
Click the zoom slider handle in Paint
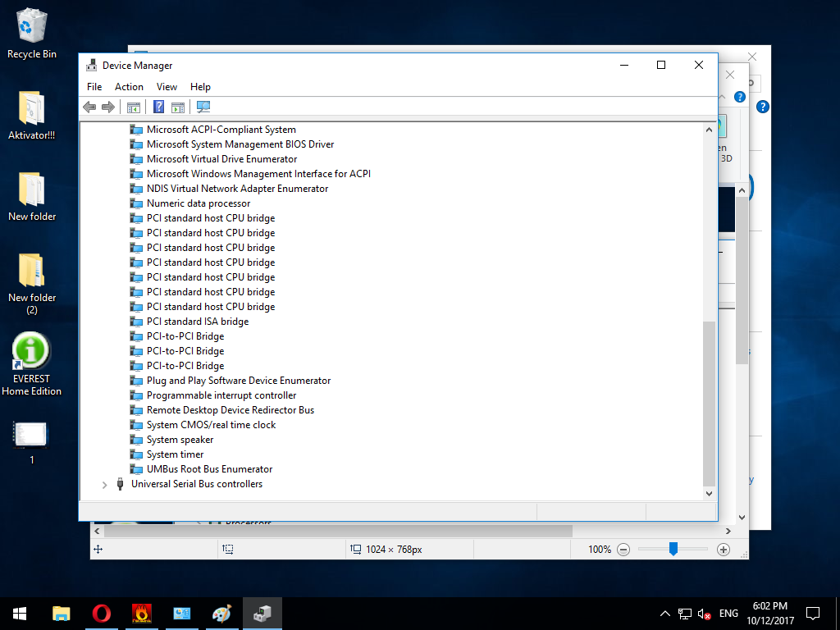(x=673, y=549)
